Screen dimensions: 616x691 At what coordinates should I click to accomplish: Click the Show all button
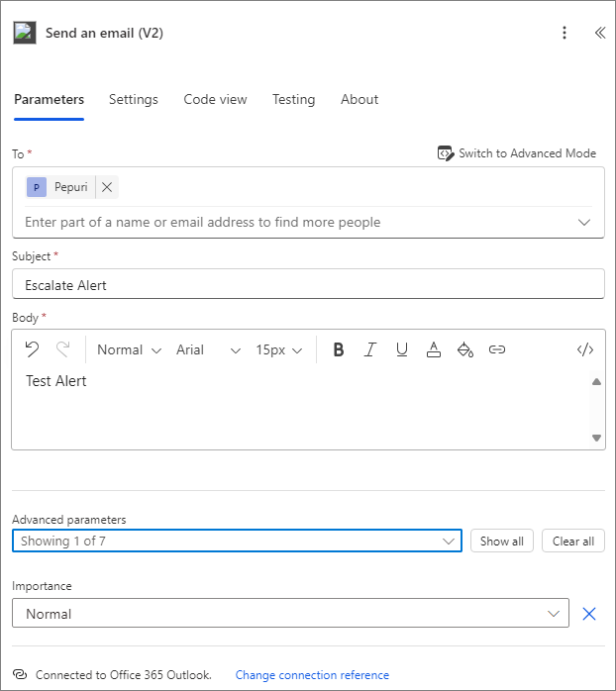click(x=502, y=541)
